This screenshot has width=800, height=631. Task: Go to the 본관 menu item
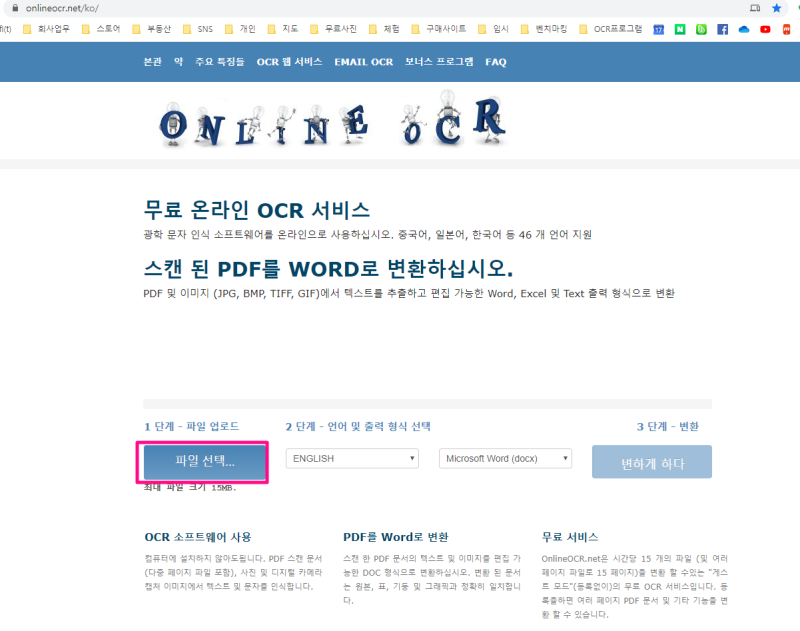point(153,62)
